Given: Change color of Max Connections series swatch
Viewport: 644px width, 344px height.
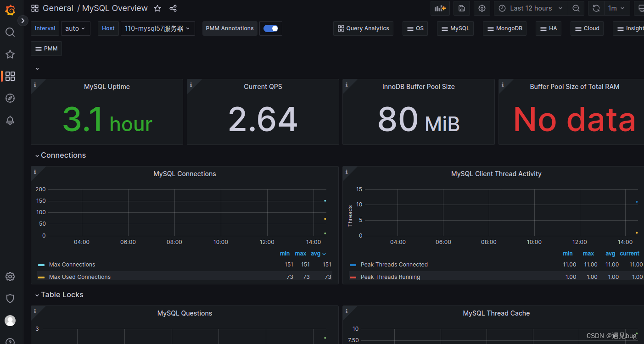Looking at the screenshot, I should pyautogui.click(x=41, y=265).
